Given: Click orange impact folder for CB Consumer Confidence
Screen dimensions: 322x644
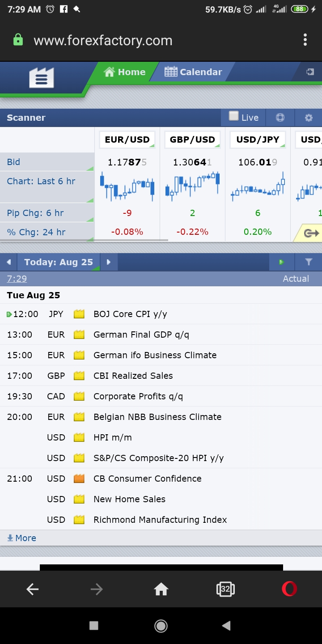Looking at the screenshot, I should [x=79, y=479].
